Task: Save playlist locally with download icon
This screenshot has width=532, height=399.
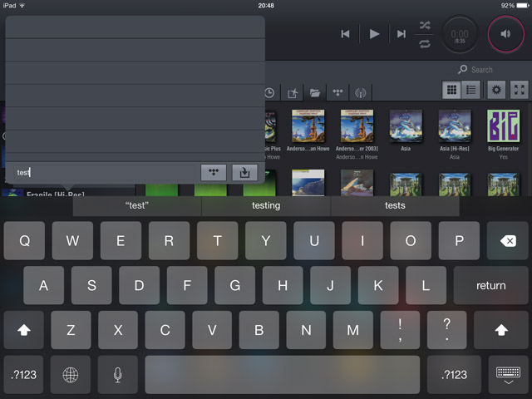Action: click(244, 172)
